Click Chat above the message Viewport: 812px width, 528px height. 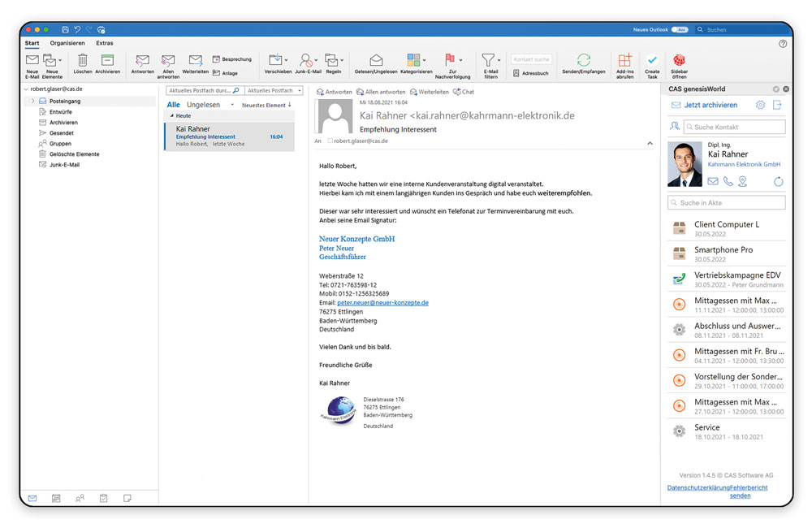pos(464,92)
